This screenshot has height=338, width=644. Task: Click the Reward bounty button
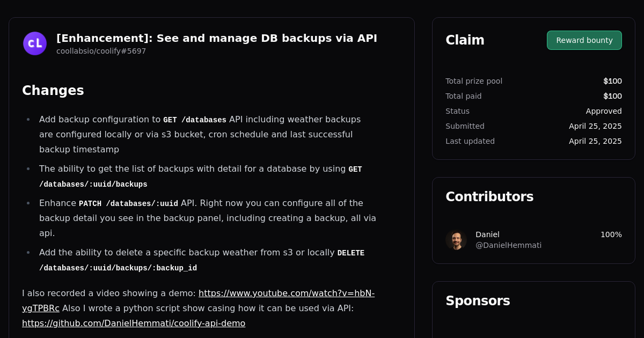pos(584,40)
